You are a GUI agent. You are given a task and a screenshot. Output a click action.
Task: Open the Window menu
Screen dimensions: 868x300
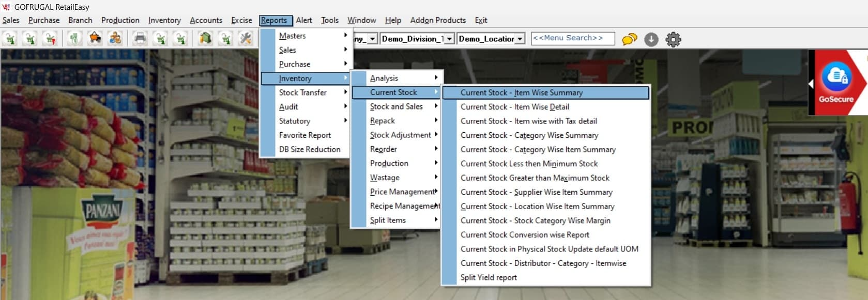click(x=361, y=20)
